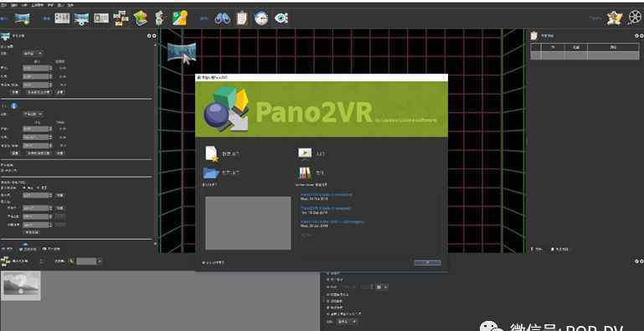Click the tutorial play-screen icon in dialog
Viewport: 644px width, 331px height.
pos(305,153)
